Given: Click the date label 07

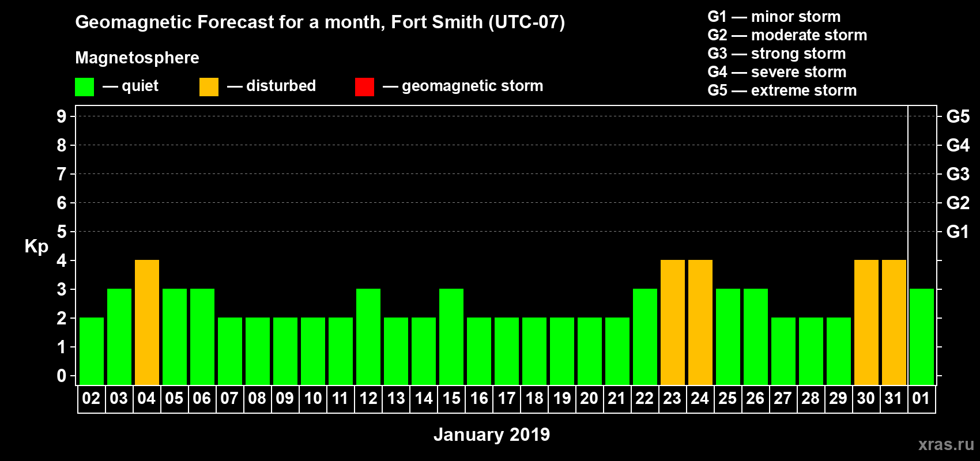Looking at the screenshot, I should 229,399.
